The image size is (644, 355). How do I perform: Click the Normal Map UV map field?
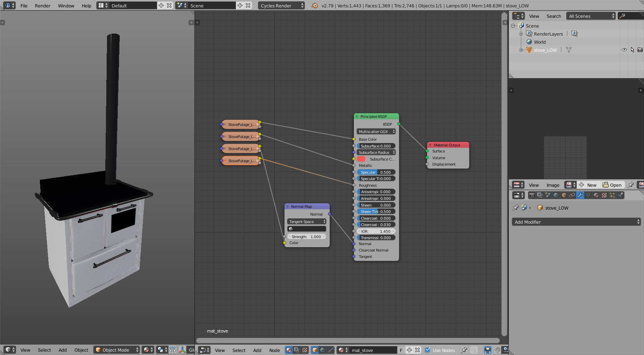pos(307,229)
